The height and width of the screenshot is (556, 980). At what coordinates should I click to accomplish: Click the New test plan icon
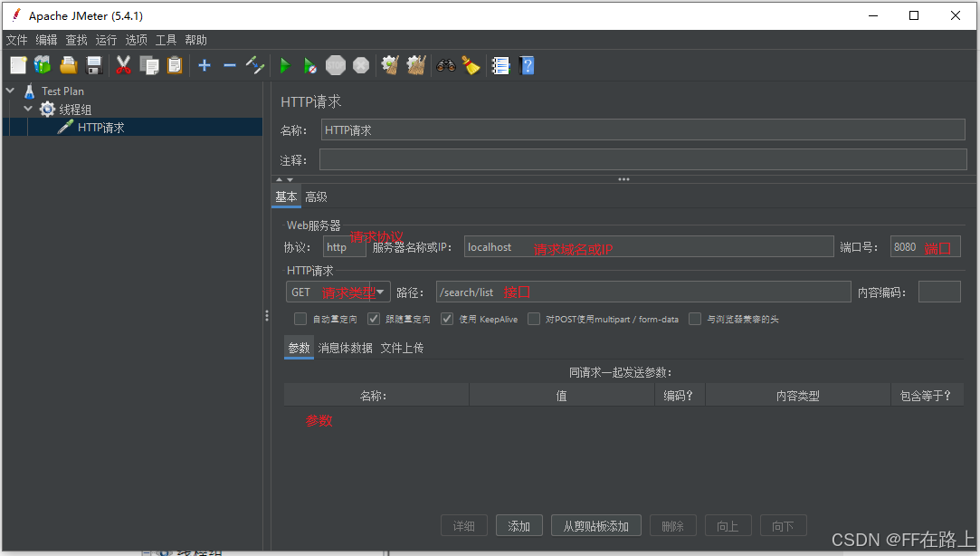(18, 65)
